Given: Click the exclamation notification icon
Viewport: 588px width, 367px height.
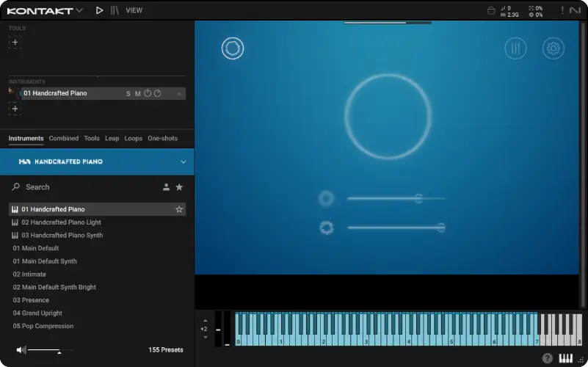Looking at the screenshot, I should [x=562, y=10].
